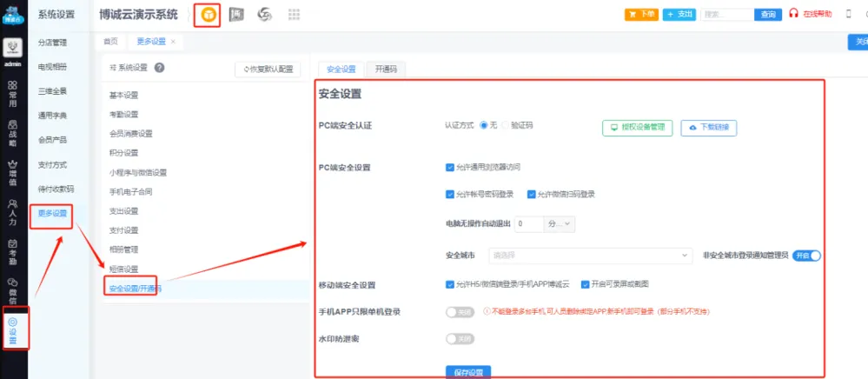Click the 人力 sidebar icon
Viewport: 868px width, 379px height.
(13, 211)
